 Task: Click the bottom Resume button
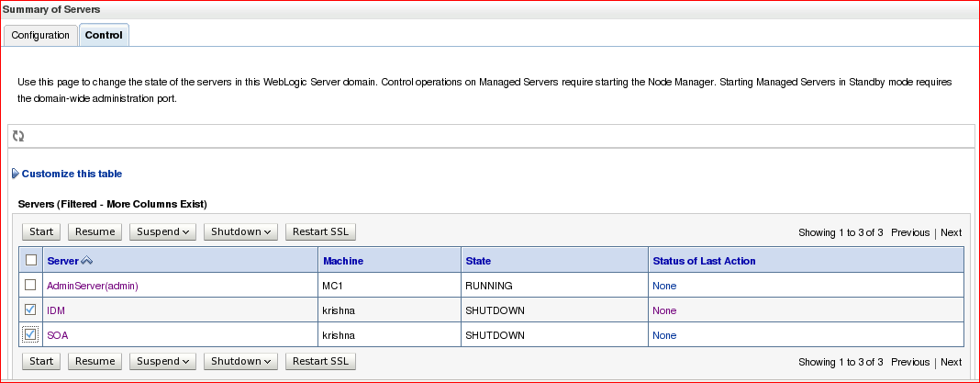pyautogui.click(x=95, y=361)
